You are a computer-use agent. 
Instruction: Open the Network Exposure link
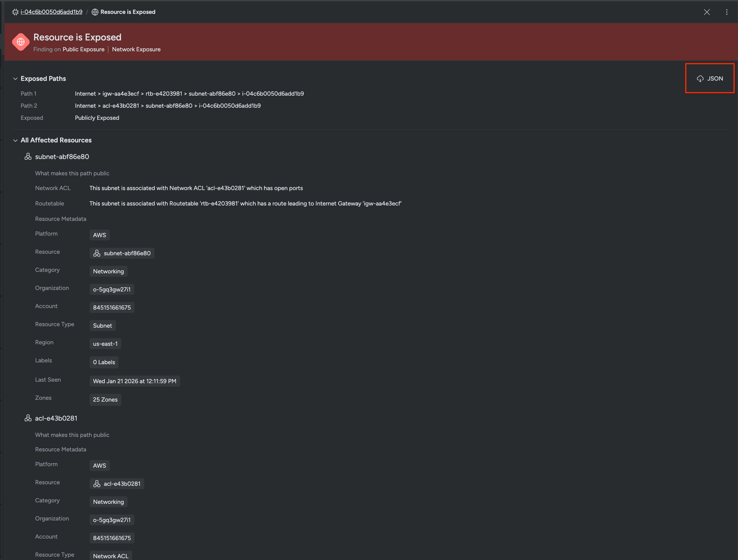136,49
